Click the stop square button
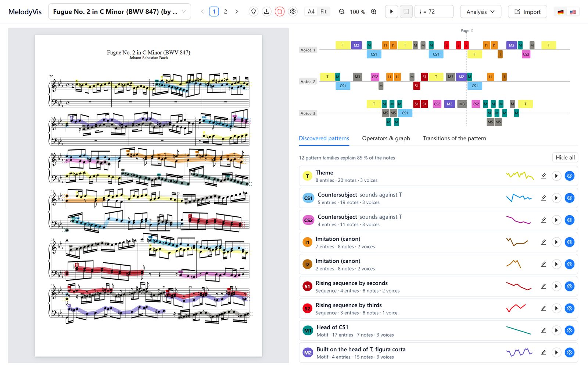The image size is (588, 368). (406, 11)
